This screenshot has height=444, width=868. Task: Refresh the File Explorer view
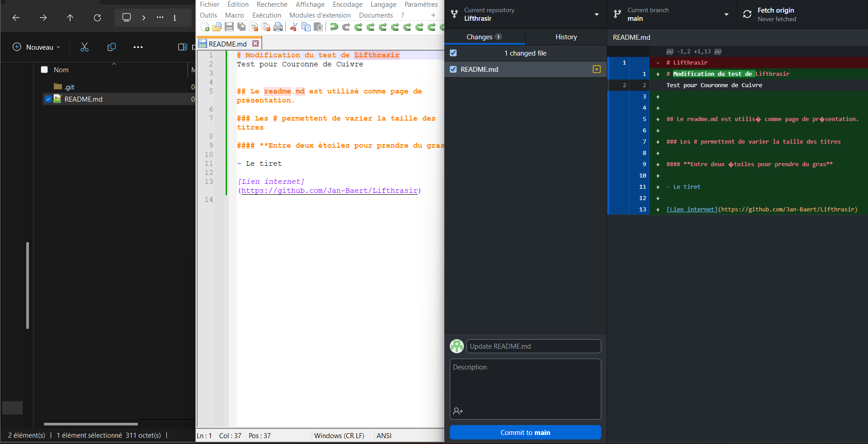tap(97, 18)
